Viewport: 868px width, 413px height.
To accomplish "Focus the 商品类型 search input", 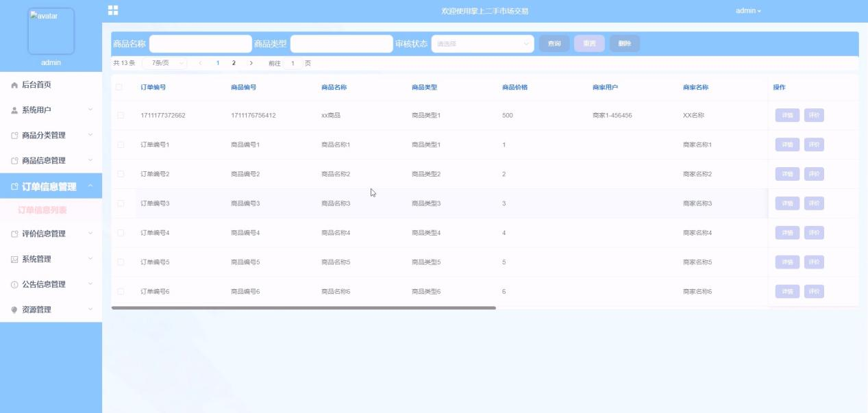I will pos(342,44).
